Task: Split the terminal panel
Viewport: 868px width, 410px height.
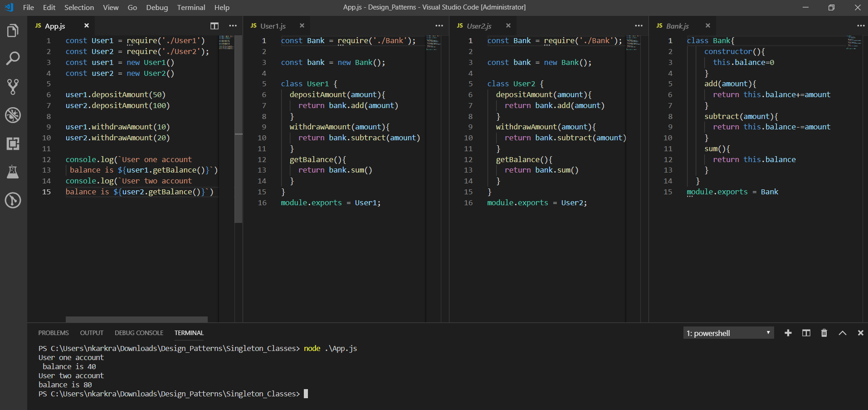Action: (x=806, y=333)
